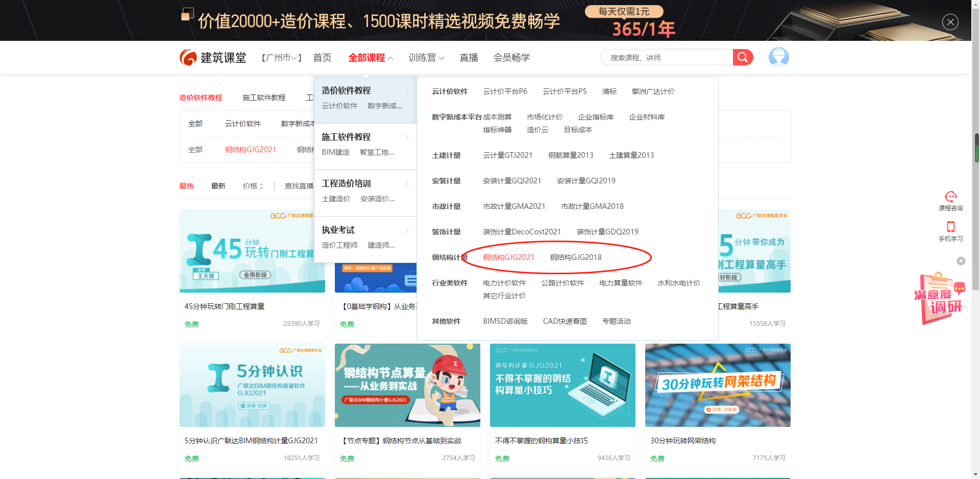Click the 手机学习 phone icon

950,227
